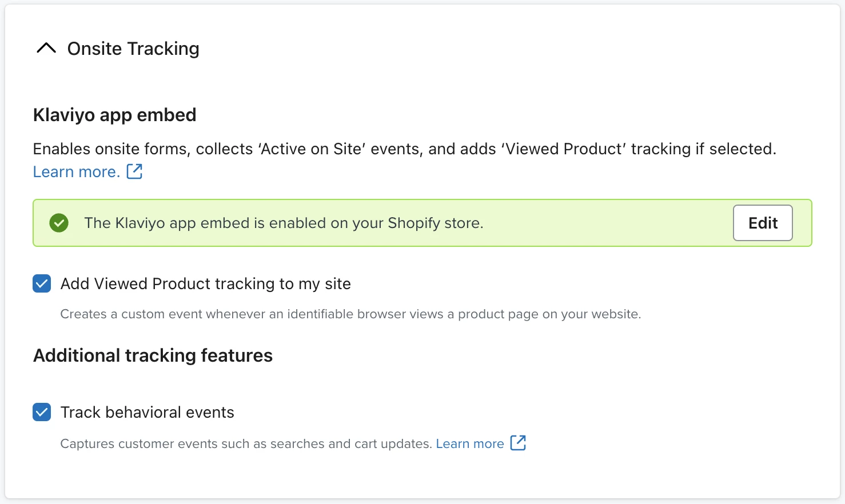The width and height of the screenshot is (845, 504).
Task: Click the 'Klaviyo app embed' heading
Action: (x=115, y=115)
